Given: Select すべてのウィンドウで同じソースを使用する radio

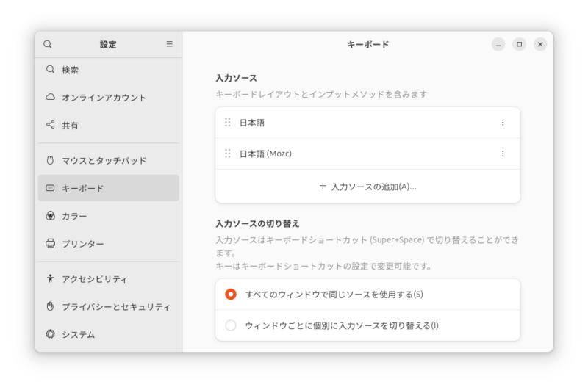Looking at the screenshot, I should (231, 294).
